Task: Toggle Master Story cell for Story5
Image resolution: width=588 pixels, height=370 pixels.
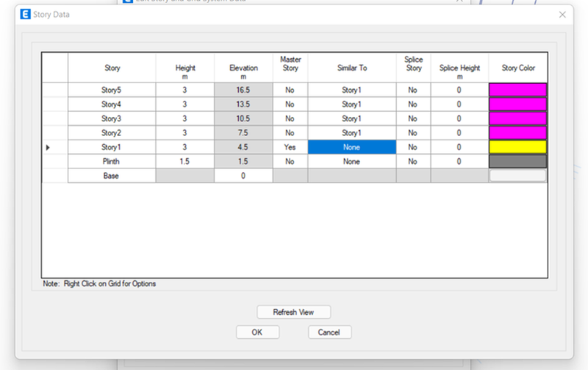Action: tap(290, 90)
